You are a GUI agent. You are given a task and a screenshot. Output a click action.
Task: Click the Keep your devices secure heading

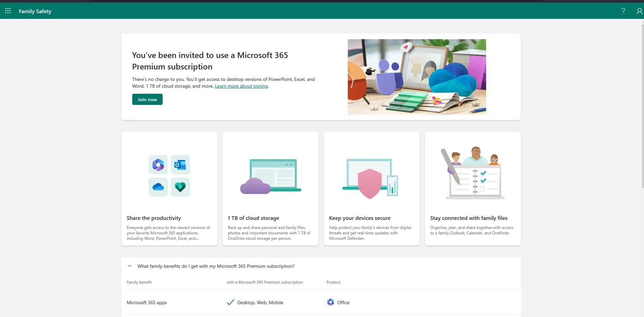point(360,218)
